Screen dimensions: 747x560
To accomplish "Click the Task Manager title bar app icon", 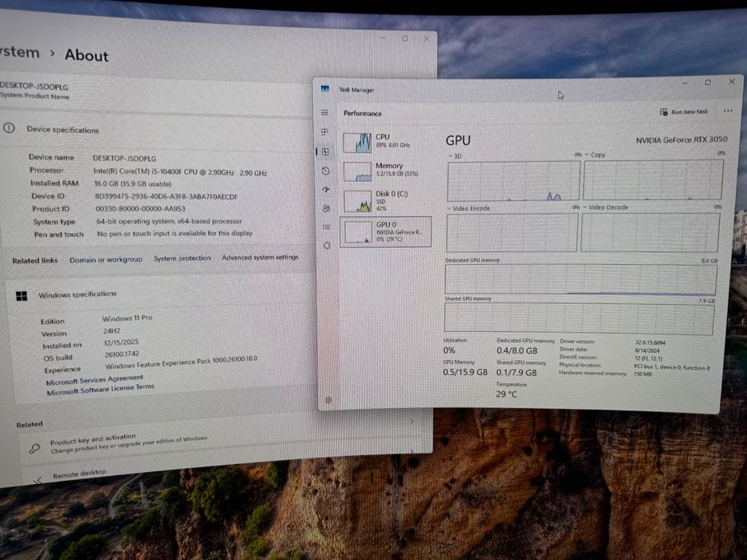I will click(x=325, y=89).
